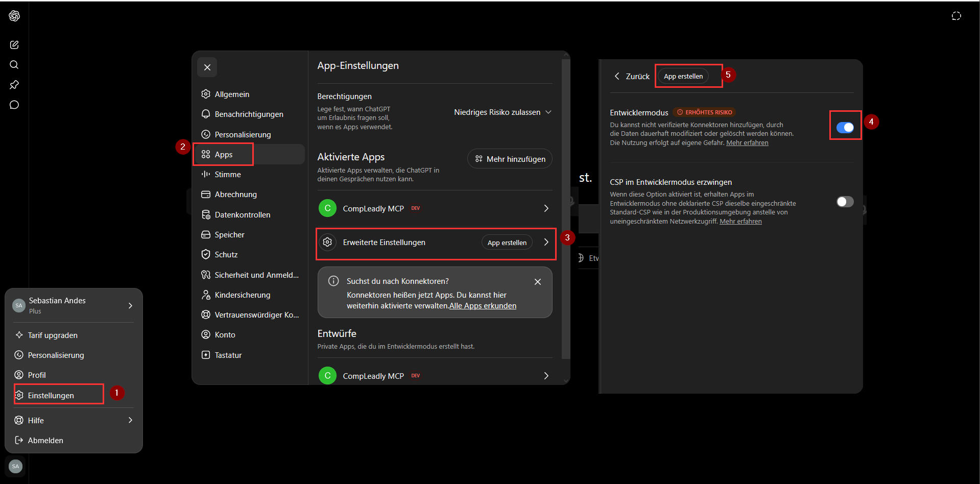Open Benachrichtigungen settings section
This screenshot has width=980, height=484.
click(249, 114)
